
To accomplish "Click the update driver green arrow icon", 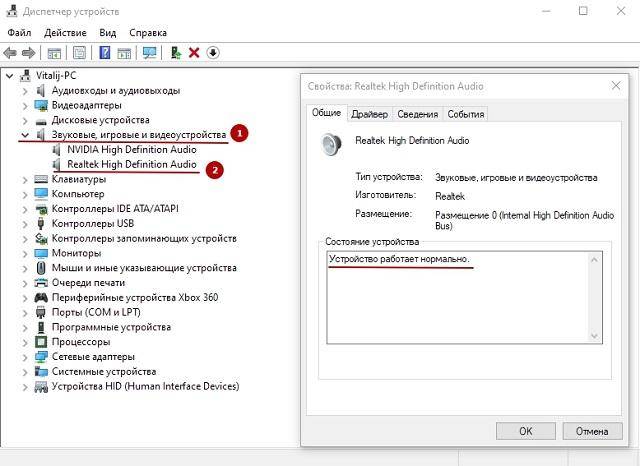I will 176,52.
